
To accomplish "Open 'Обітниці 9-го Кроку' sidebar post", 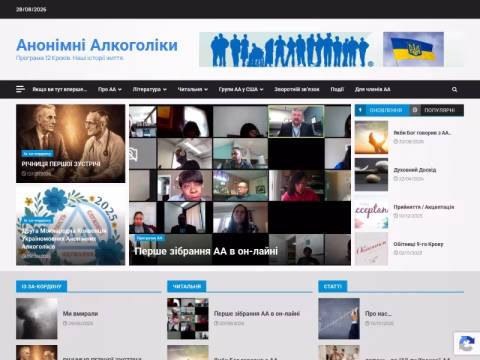I will (x=418, y=244).
